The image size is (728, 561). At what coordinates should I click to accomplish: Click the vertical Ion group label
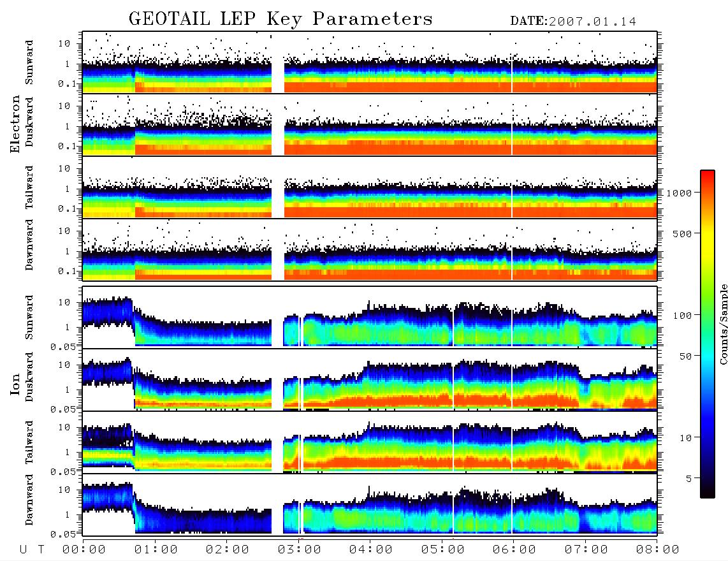(15, 384)
